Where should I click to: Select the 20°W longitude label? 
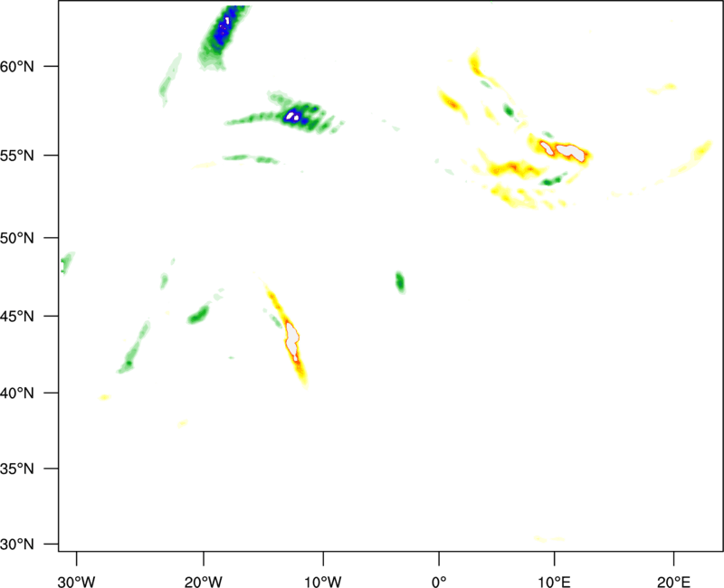204,581
